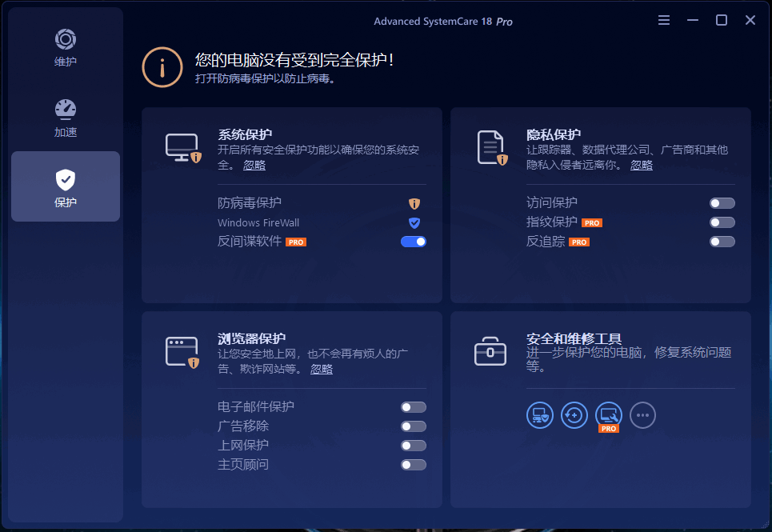
Task: Click the orange info warning icon
Action: [162, 67]
